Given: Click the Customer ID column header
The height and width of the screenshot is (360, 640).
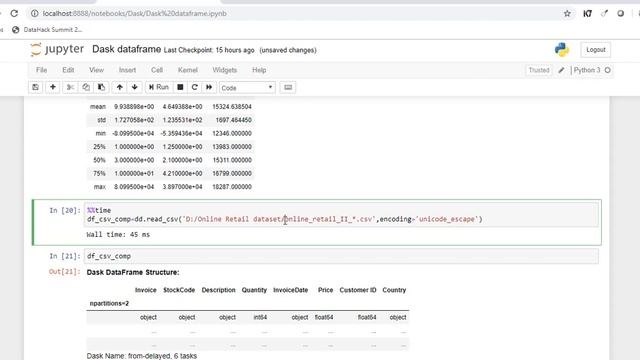Looking at the screenshot, I should (x=358, y=290).
